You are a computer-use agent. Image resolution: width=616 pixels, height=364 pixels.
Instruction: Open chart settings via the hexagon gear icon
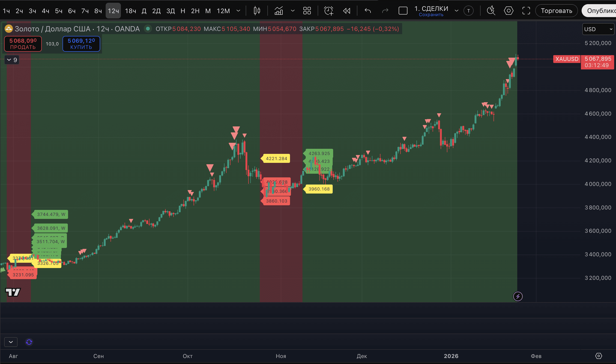[508, 11]
